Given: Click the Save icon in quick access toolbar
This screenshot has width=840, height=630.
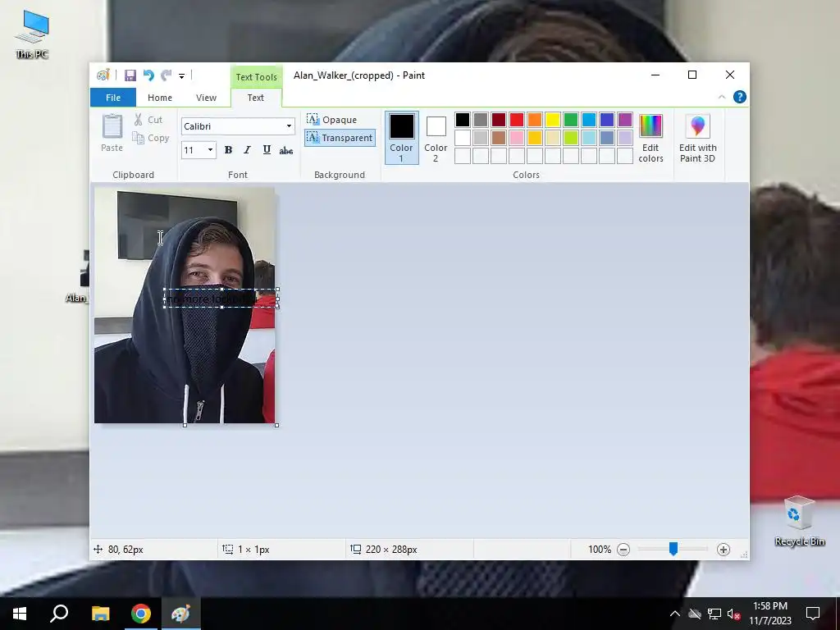Looking at the screenshot, I should coord(130,75).
